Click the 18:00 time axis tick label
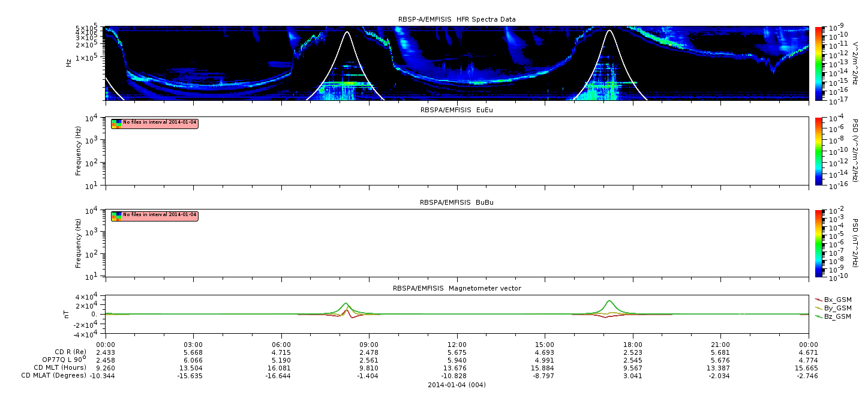 point(632,344)
